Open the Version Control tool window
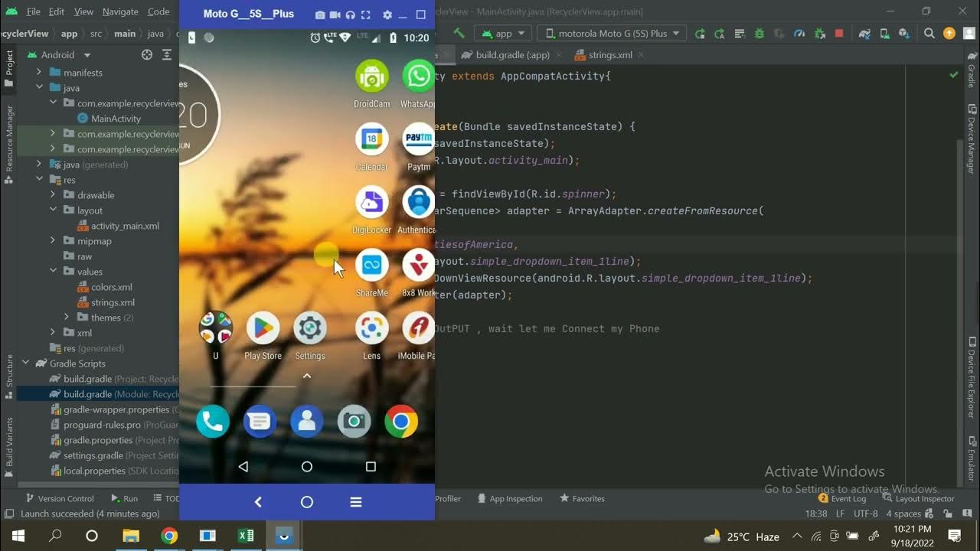Viewport: 980px width, 551px height. click(58, 498)
